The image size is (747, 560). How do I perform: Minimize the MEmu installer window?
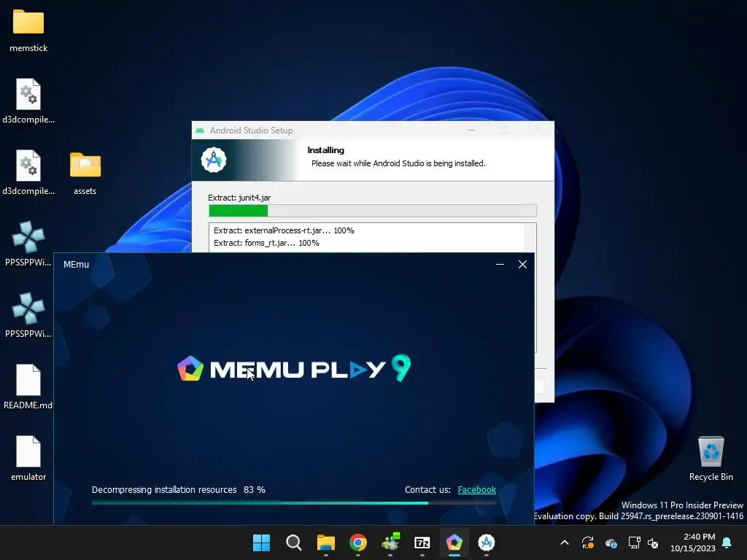pos(500,264)
